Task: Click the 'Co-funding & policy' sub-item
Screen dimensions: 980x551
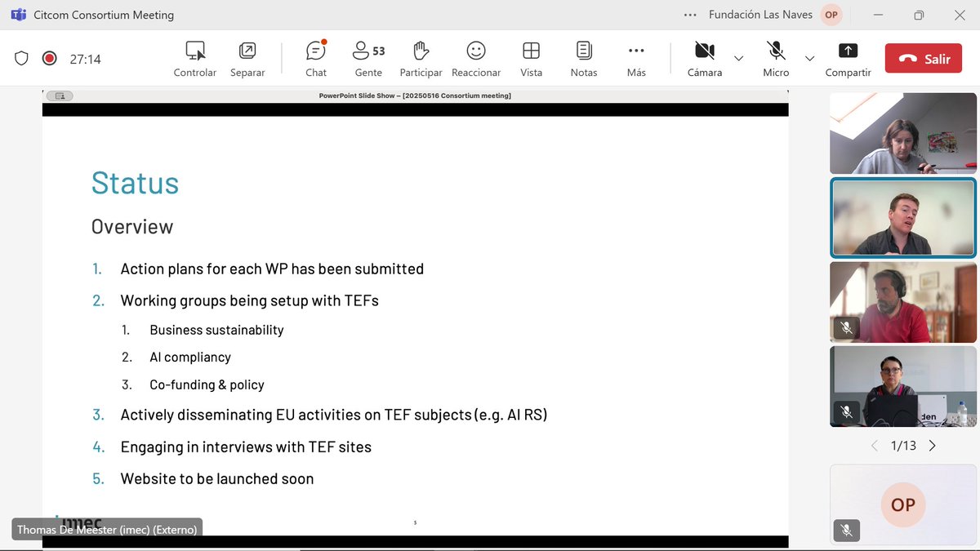Action: pos(207,384)
